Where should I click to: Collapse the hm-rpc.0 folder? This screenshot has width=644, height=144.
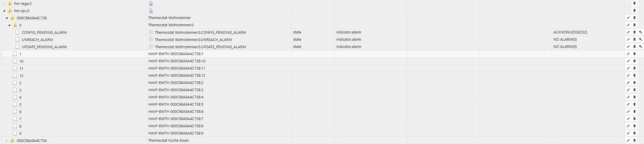point(4,11)
